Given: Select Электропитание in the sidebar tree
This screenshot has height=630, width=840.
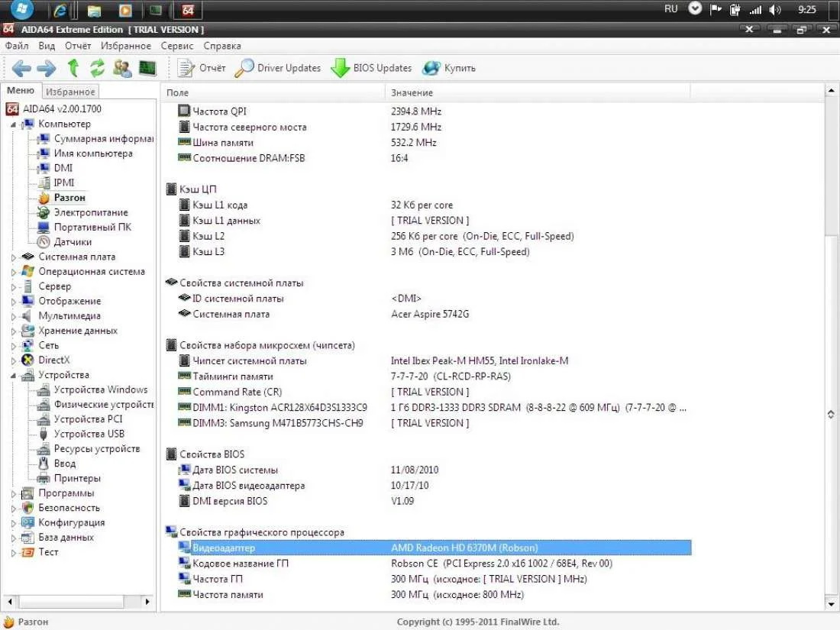Looking at the screenshot, I should pyautogui.click(x=90, y=213).
